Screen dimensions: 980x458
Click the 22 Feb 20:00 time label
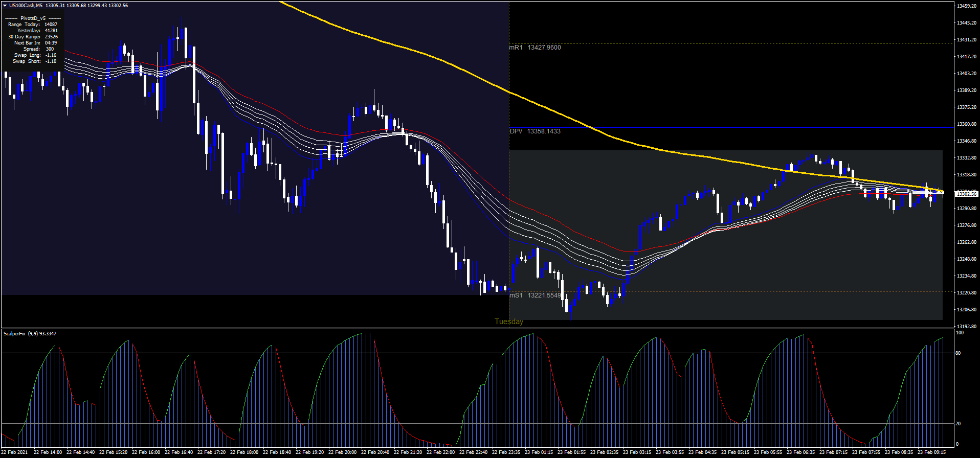[342, 452]
